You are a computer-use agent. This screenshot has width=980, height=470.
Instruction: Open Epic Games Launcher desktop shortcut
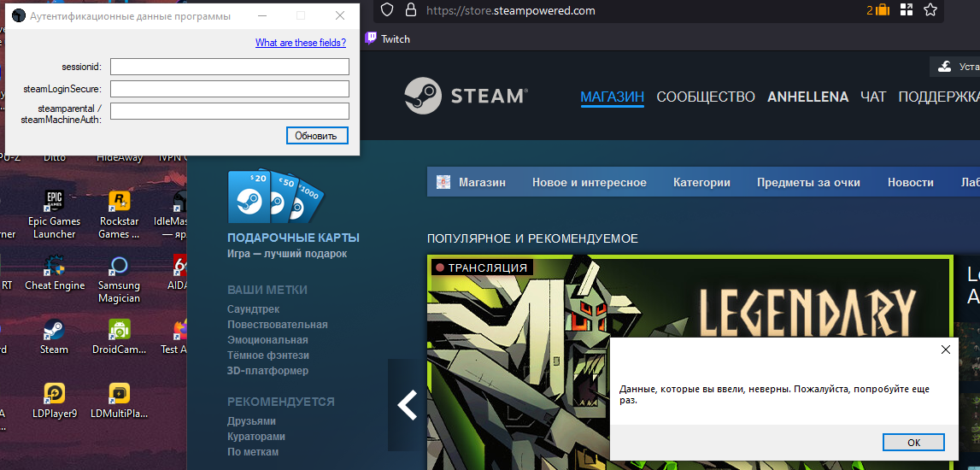click(x=55, y=214)
